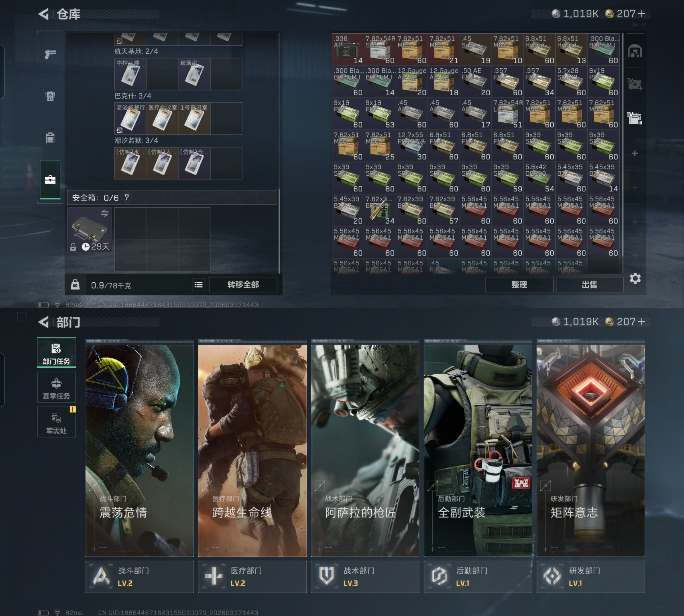Select the chest rig category icon
The image size is (684, 616).
click(50, 138)
